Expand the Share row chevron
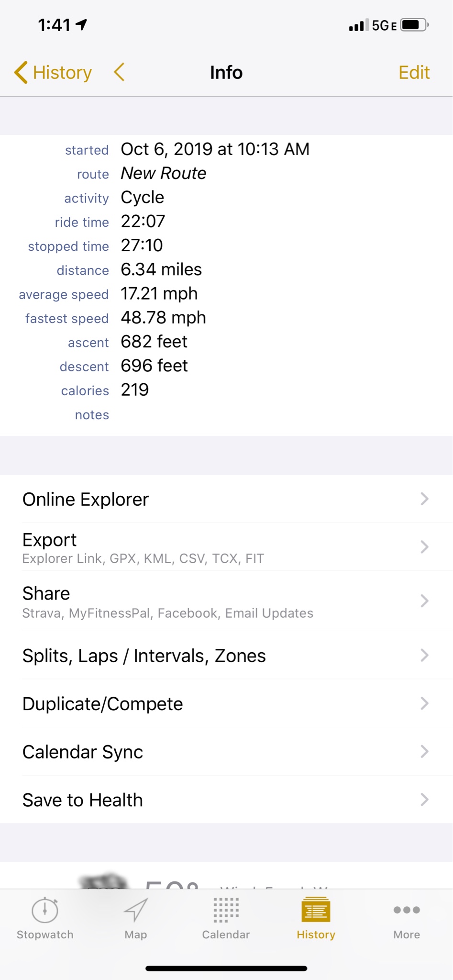 [424, 601]
